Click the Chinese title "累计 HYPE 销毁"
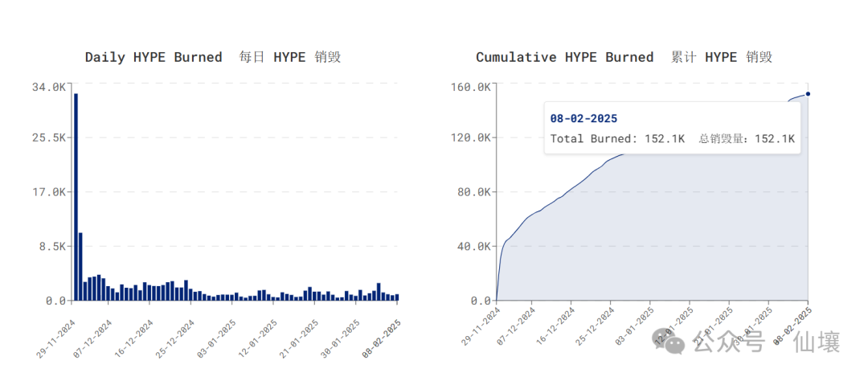The image size is (868, 377). point(722,57)
